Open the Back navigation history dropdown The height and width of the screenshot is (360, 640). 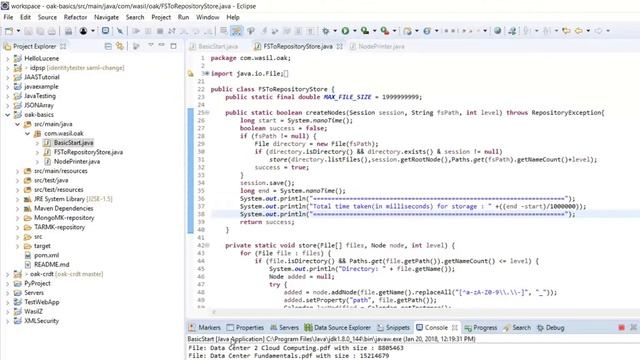point(588,31)
